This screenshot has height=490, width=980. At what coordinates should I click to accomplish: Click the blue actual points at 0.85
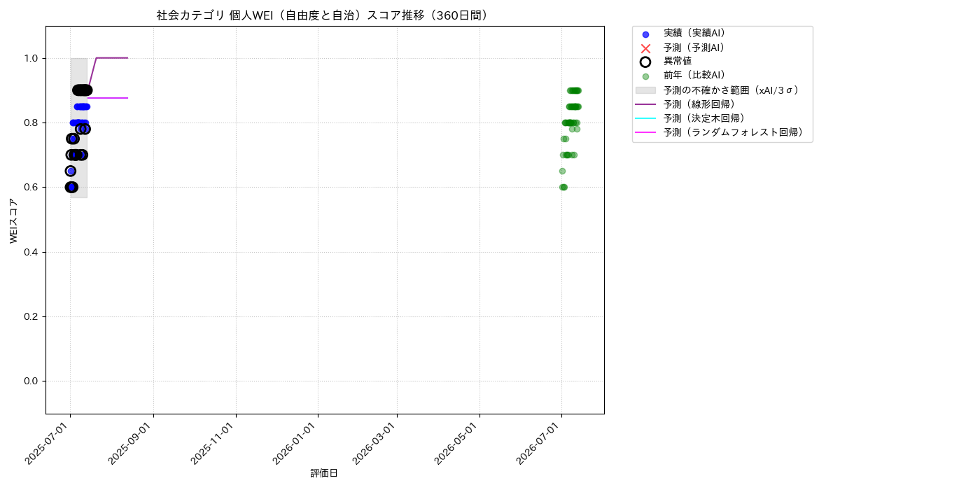pyautogui.click(x=82, y=106)
